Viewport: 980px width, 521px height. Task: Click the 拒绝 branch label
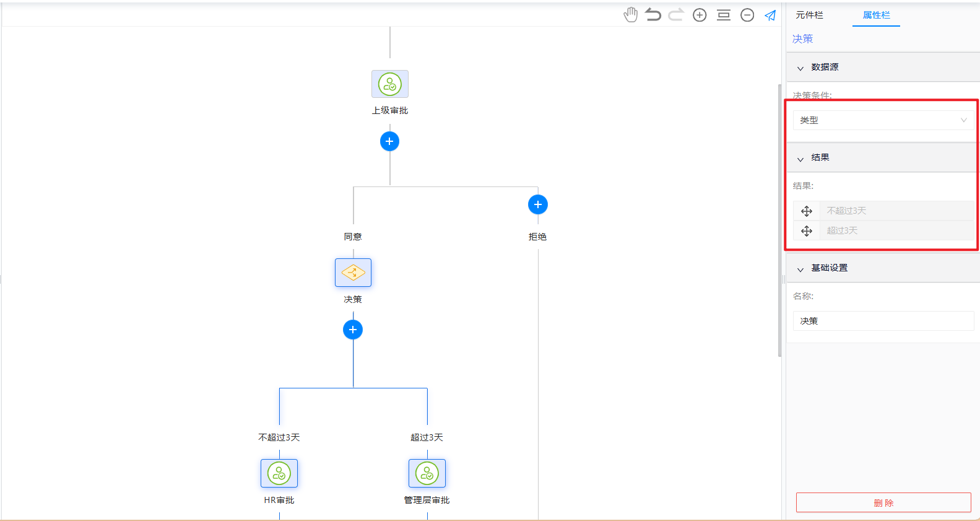click(537, 237)
